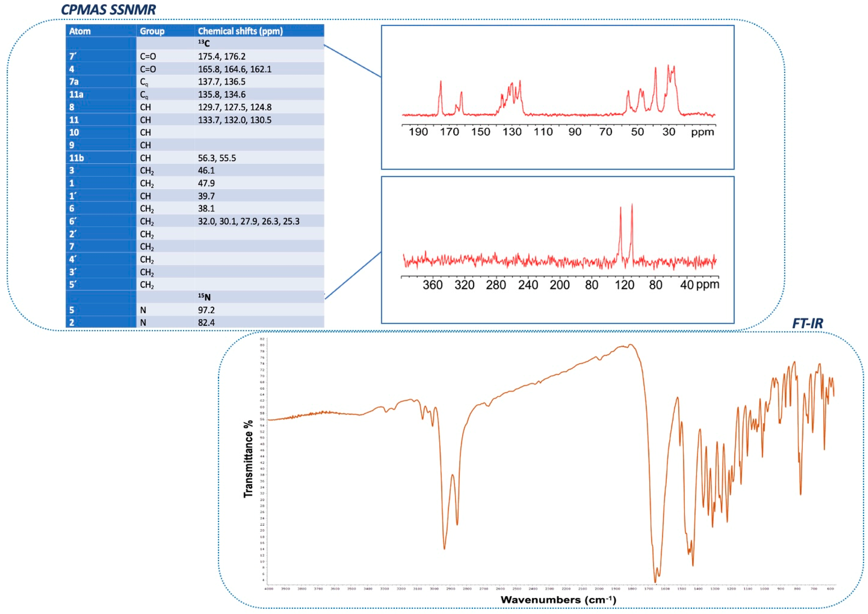The image size is (868, 614).
Task: Click the 56.3, 55.5 shift cell
Action: (x=217, y=158)
